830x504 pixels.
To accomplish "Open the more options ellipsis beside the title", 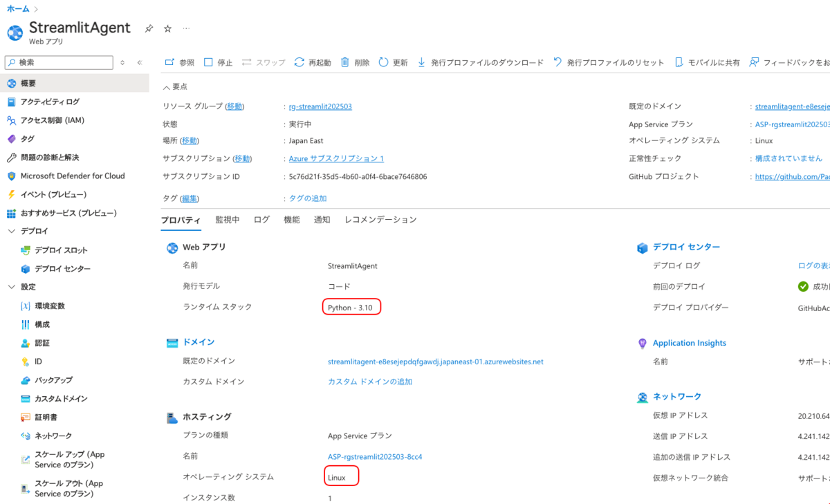I will pos(186,28).
